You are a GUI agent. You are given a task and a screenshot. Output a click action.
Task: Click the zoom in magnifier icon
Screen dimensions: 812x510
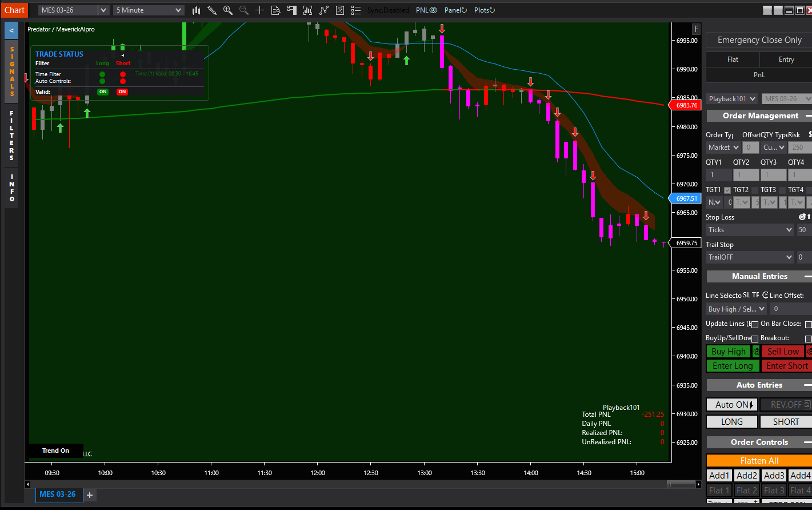coord(228,10)
